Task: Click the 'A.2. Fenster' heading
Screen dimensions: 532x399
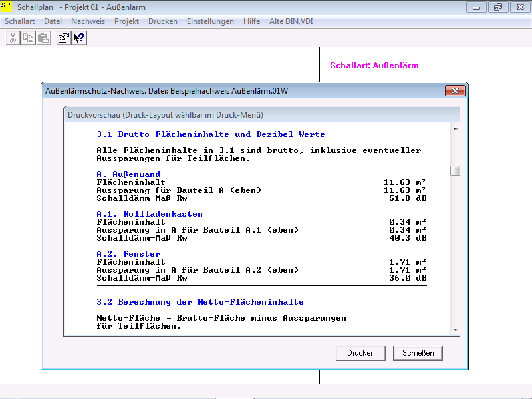Action: [x=128, y=254]
